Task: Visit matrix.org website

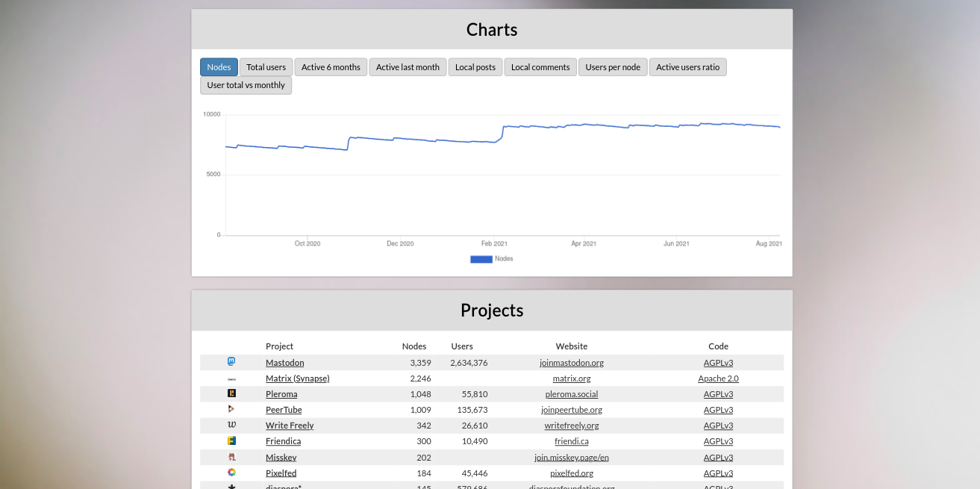Action: [x=572, y=379]
